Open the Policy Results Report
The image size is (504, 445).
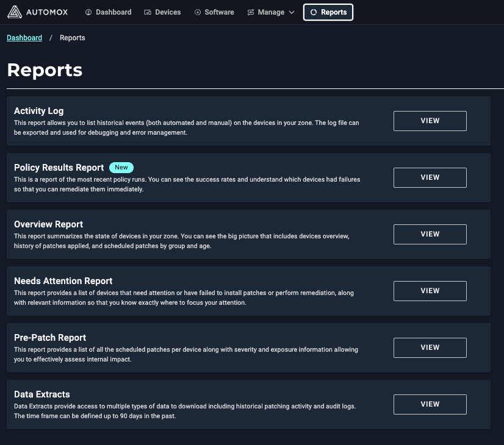pos(430,177)
